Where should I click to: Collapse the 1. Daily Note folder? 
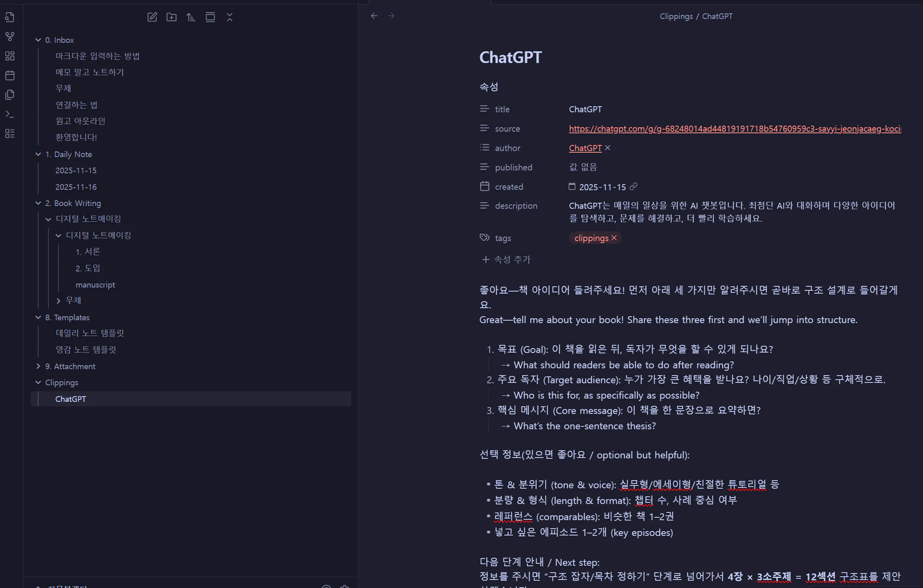pos(38,154)
